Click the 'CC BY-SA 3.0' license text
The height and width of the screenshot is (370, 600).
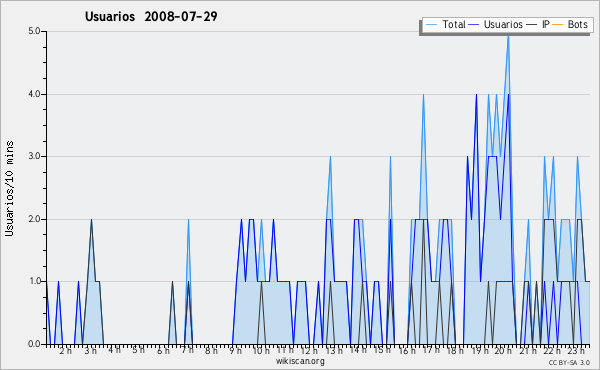pos(569,362)
